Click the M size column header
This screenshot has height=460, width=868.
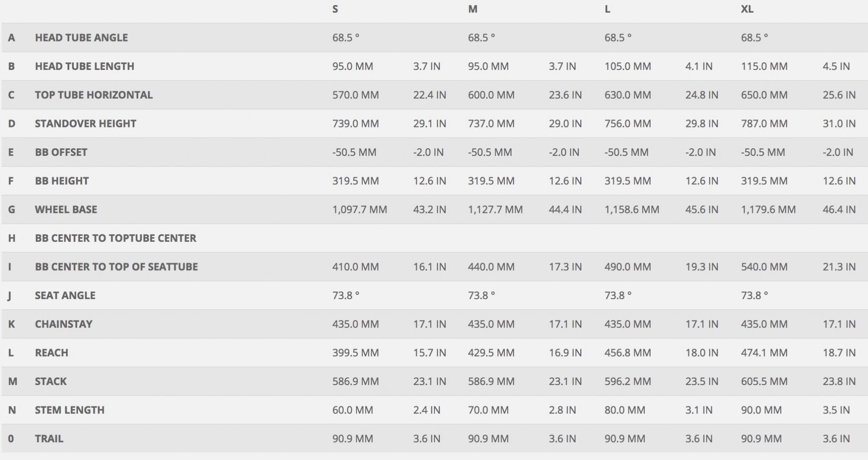coord(473,9)
